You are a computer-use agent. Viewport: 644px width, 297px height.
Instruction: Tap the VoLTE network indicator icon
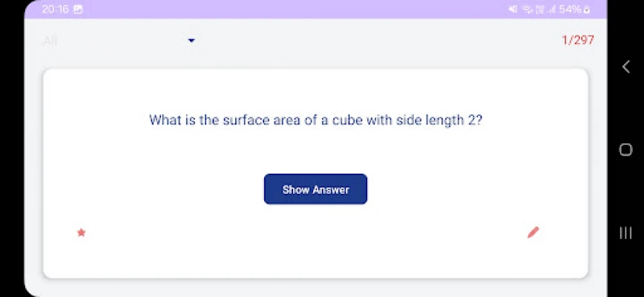[539, 10]
